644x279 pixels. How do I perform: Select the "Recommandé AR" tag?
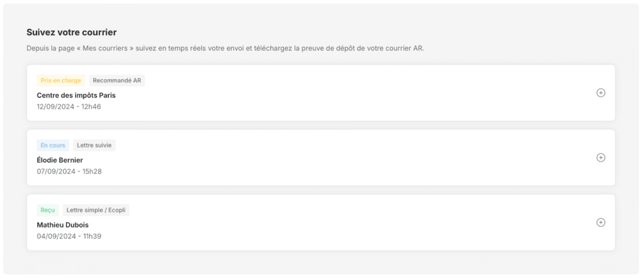tap(117, 80)
